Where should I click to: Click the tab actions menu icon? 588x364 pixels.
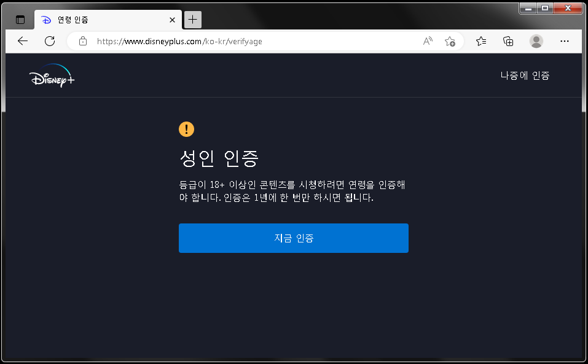pyautogui.click(x=20, y=20)
